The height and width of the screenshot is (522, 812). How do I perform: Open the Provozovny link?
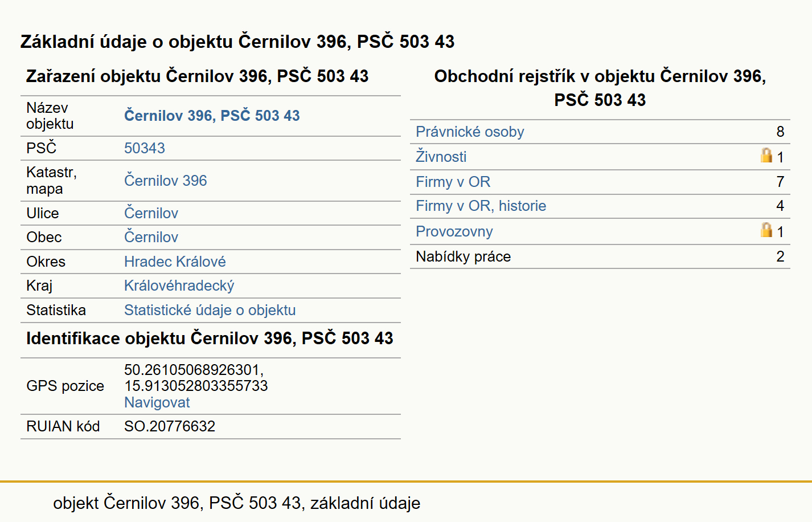coord(454,231)
